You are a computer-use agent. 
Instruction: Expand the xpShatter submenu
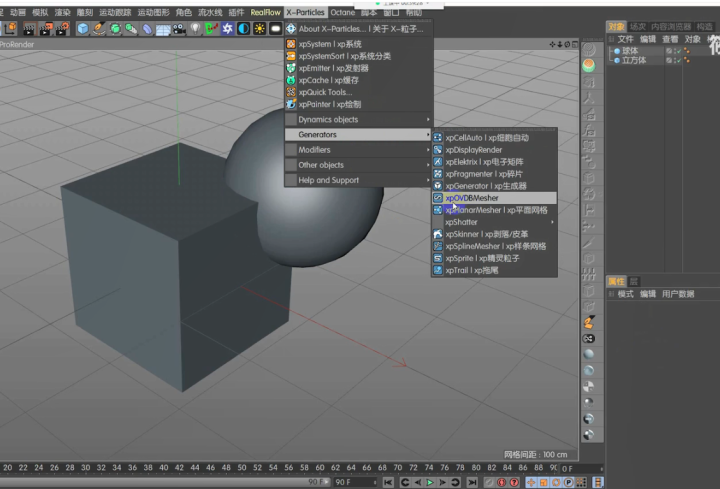click(x=494, y=222)
